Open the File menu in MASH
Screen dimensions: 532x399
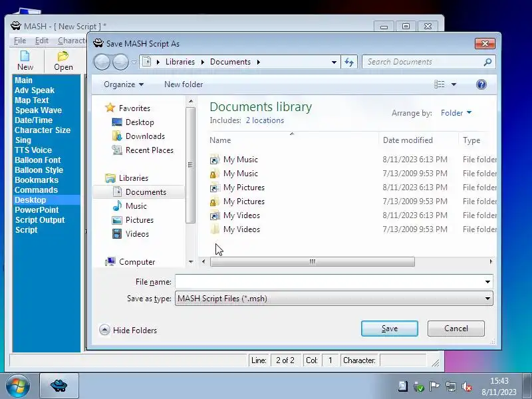coord(20,41)
